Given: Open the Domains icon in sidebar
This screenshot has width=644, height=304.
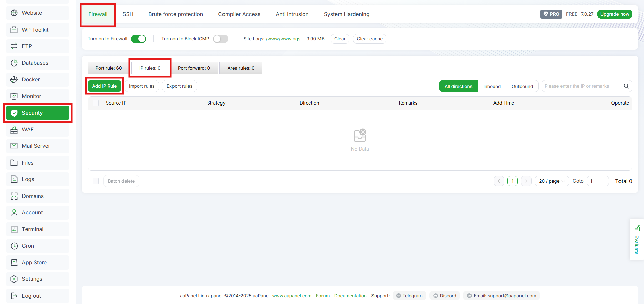Looking at the screenshot, I should (x=14, y=196).
